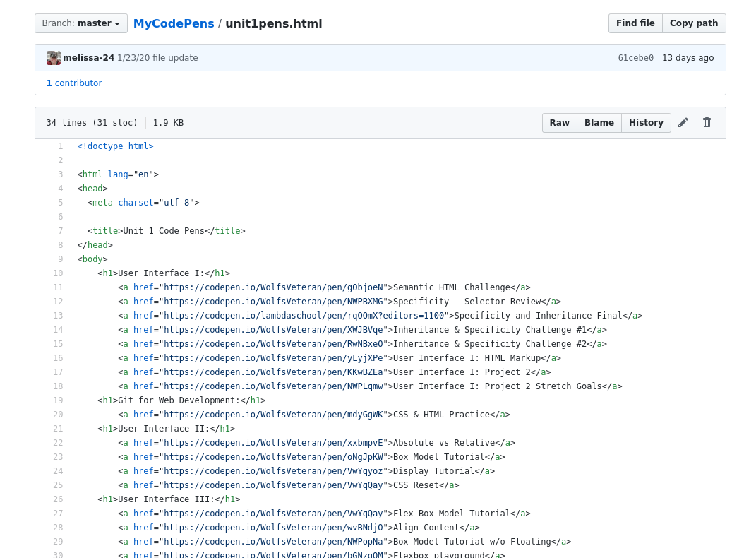The width and height of the screenshot is (756, 558).
Task: Click the pencil edit icon
Action: 683,122
